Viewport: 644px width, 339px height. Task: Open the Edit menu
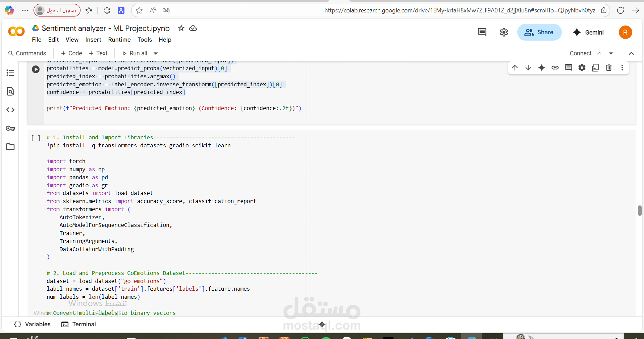(53, 40)
